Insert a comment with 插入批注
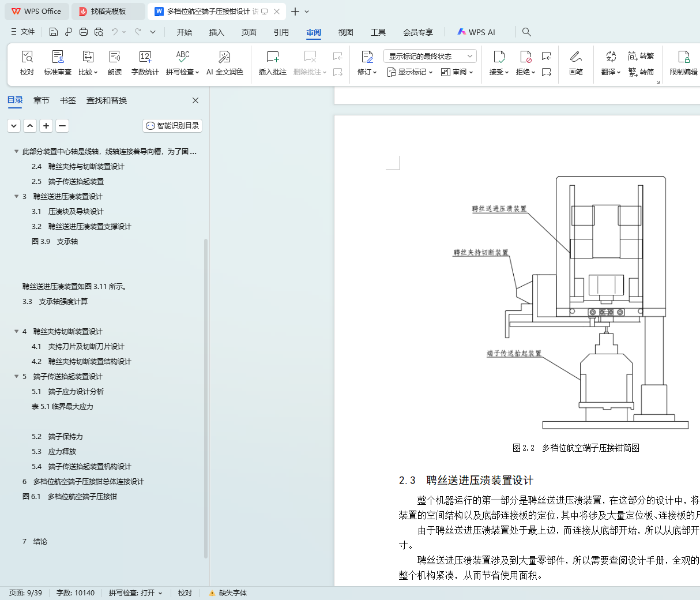This screenshot has height=600, width=700. tap(272, 63)
